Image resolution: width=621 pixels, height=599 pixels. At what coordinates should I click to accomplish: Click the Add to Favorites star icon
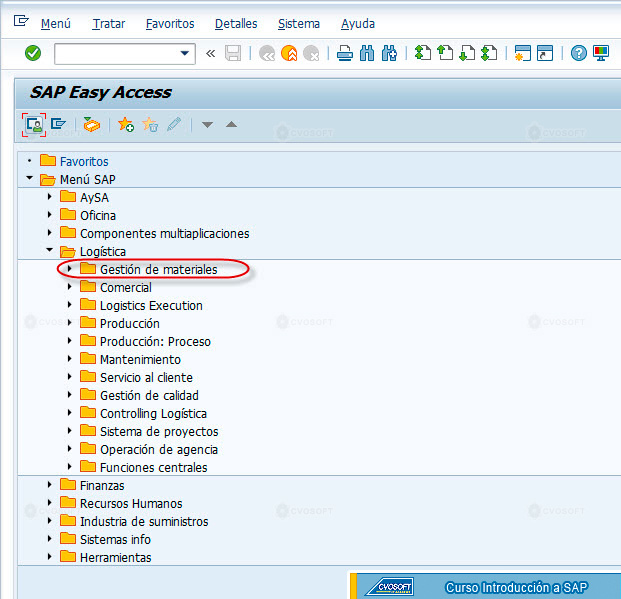(x=126, y=124)
